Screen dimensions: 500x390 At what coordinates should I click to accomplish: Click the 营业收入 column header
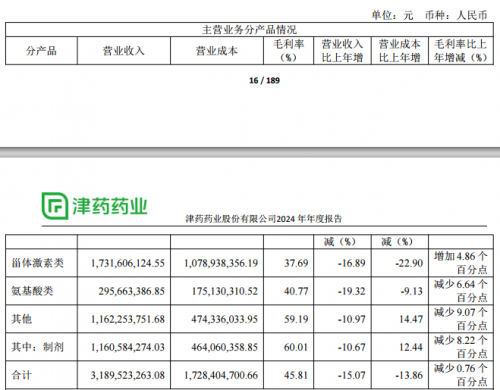pos(123,51)
